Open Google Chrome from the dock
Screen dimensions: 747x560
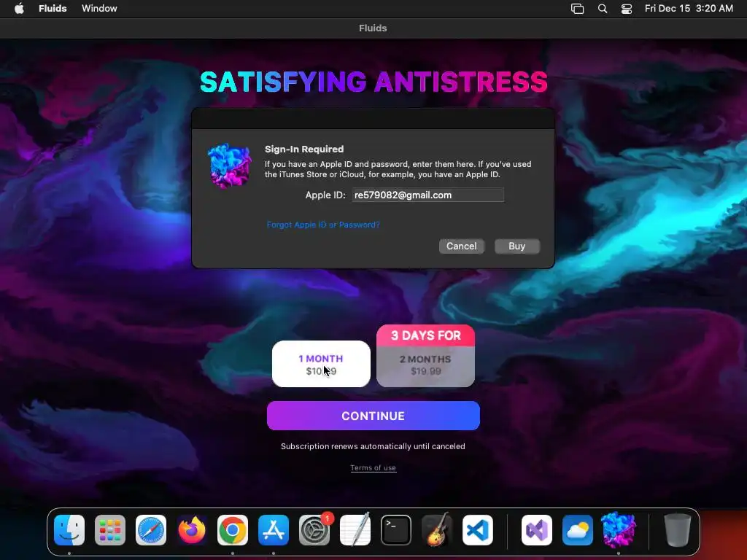pyautogui.click(x=233, y=529)
